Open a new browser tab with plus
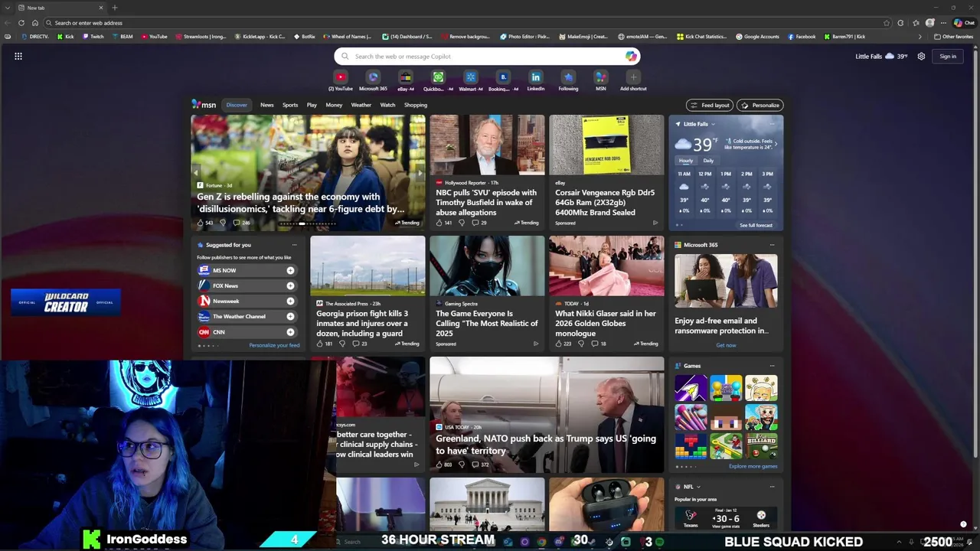This screenshot has width=980, height=551. pos(115,8)
